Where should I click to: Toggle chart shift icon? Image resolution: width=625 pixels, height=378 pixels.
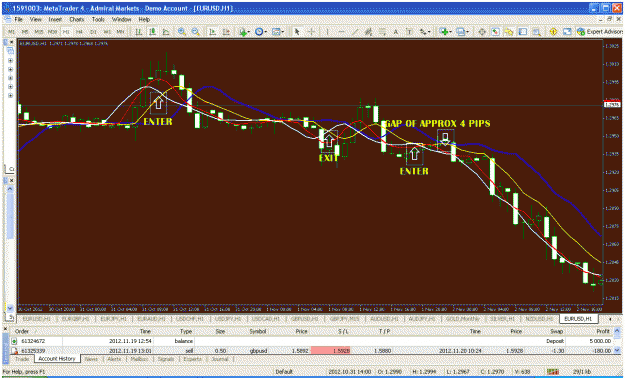pyautogui.click(x=226, y=32)
